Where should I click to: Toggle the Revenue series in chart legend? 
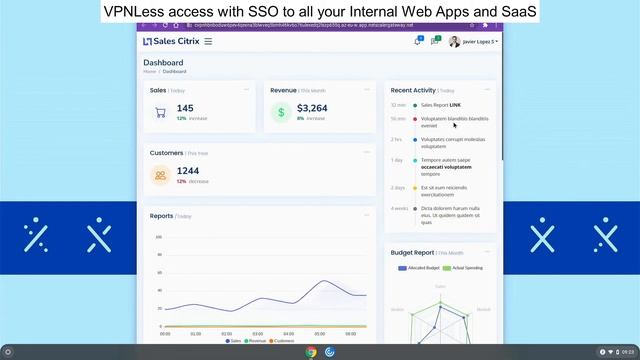pyautogui.click(x=255, y=341)
